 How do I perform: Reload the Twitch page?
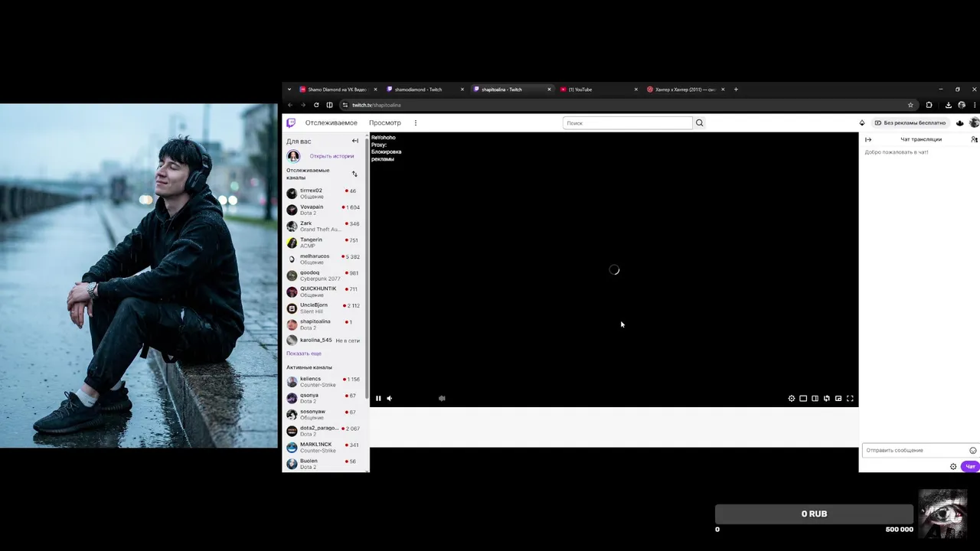[316, 105]
